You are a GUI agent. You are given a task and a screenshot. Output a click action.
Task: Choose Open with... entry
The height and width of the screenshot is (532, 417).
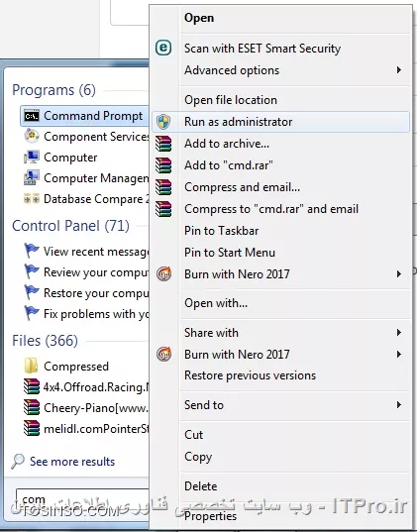[280, 303]
